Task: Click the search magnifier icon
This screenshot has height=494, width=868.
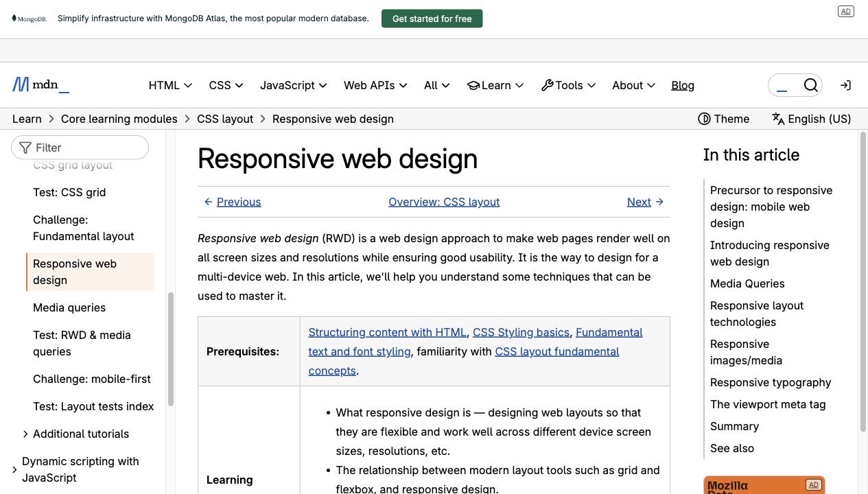Action: pos(811,85)
